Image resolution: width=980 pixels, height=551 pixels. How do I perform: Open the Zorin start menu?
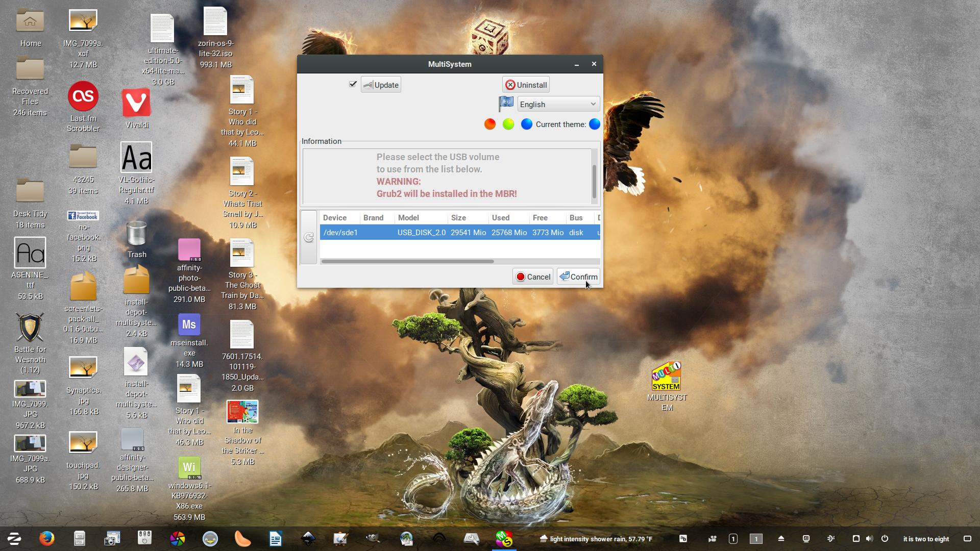pyautogui.click(x=14, y=539)
